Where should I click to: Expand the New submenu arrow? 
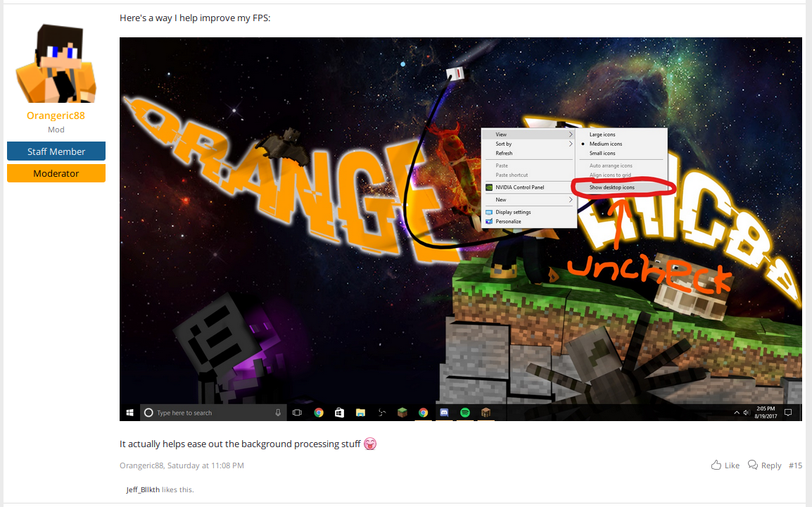click(x=571, y=199)
